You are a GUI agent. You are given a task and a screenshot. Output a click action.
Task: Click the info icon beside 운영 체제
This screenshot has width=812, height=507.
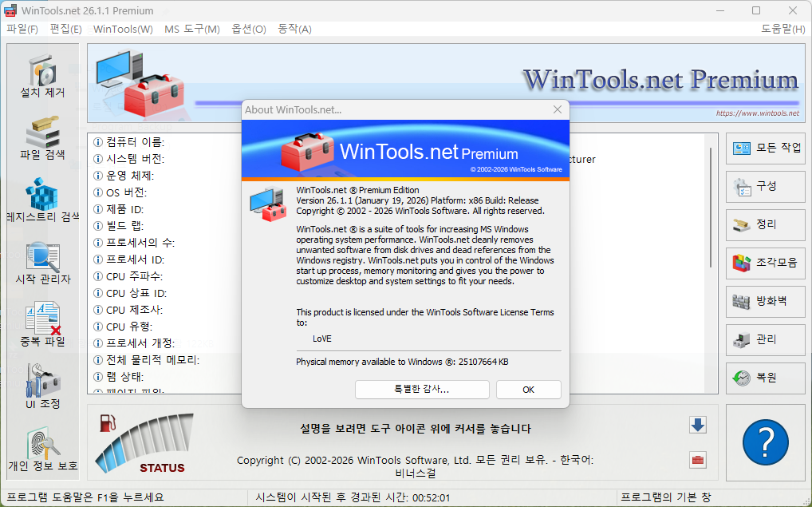[x=98, y=176]
